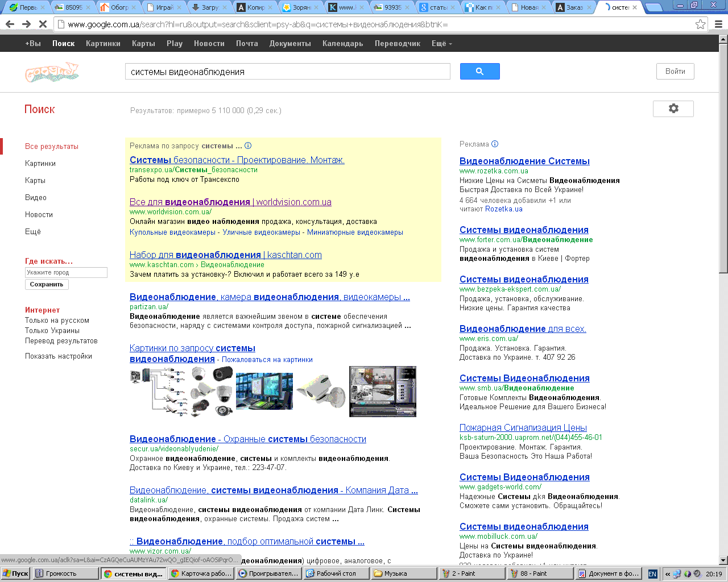
Task: Open the white outdoor camera thumbnail
Action: 321,390
